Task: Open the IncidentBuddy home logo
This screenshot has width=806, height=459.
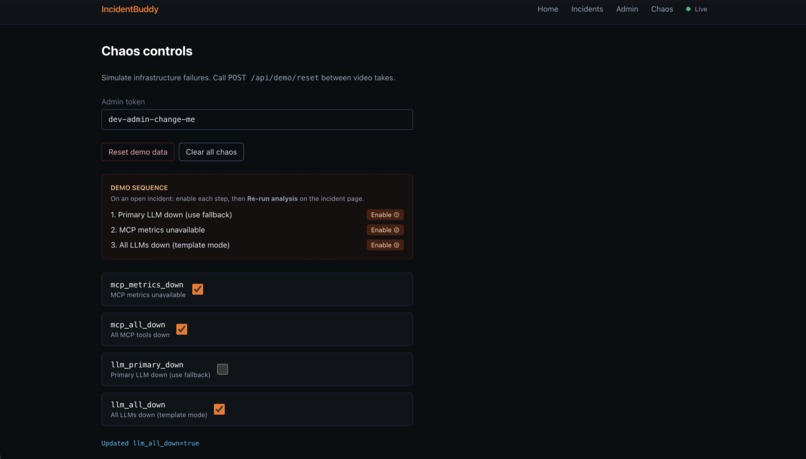Action: pyautogui.click(x=130, y=9)
